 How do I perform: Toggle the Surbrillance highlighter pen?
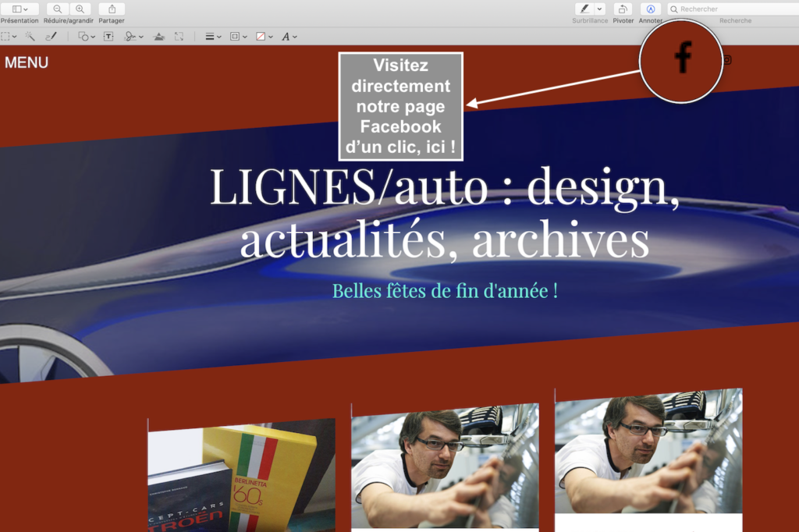583,9
